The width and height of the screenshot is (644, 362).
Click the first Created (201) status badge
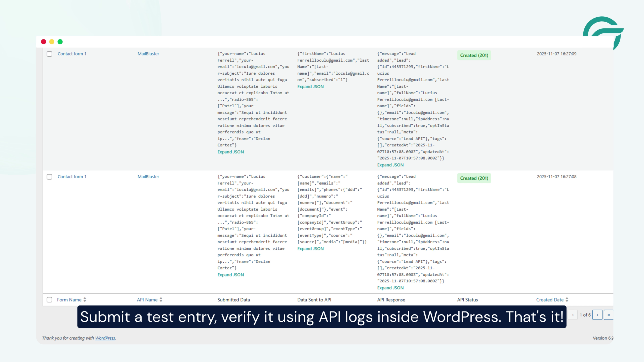(x=474, y=55)
